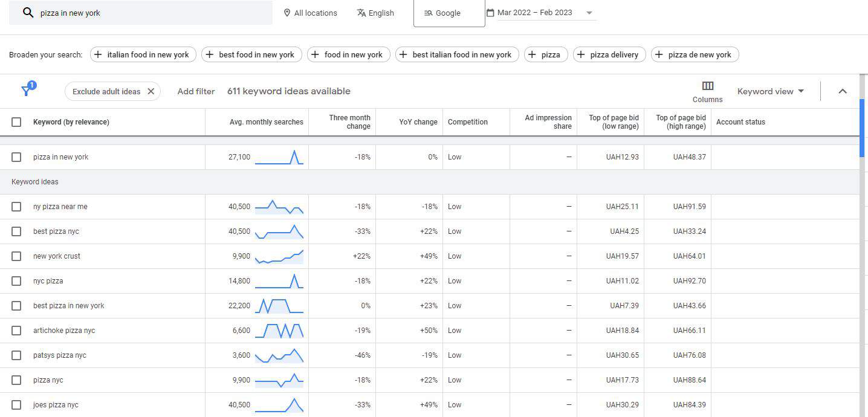Click the location pin icon beside All locations
This screenshot has height=417, width=868.
286,12
